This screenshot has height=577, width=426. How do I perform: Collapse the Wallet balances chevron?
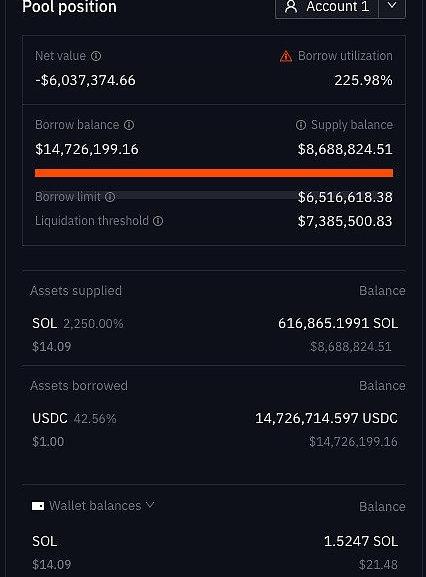point(150,505)
